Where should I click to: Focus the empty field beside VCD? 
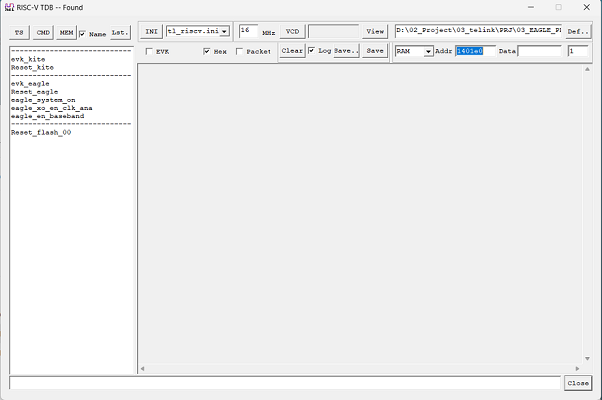333,31
